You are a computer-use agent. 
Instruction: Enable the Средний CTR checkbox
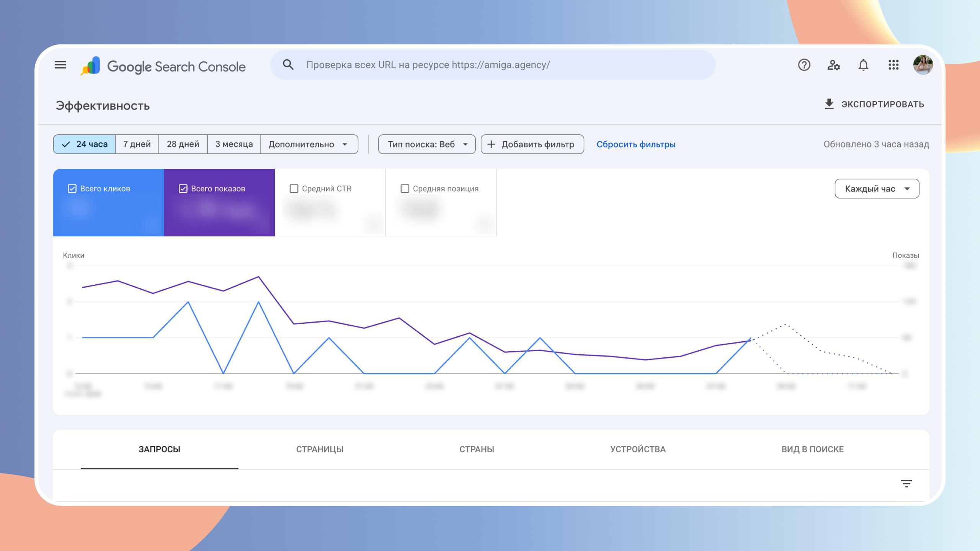294,189
